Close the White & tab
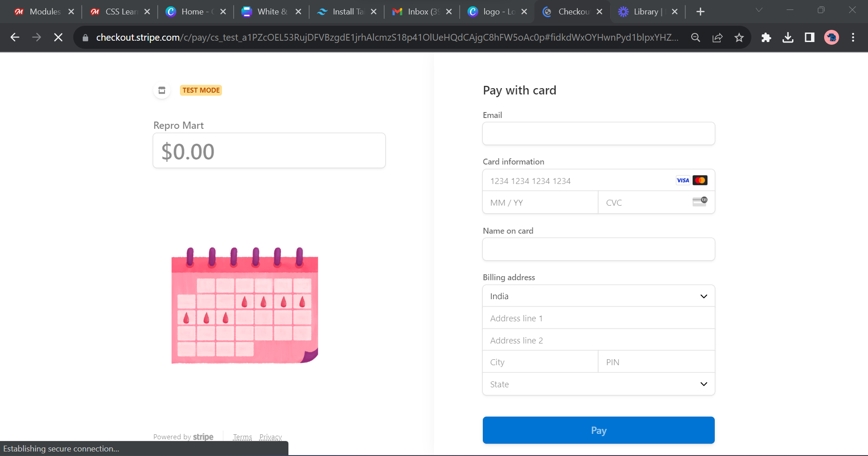The height and width of the screenshot is (456, 868). 298,12
